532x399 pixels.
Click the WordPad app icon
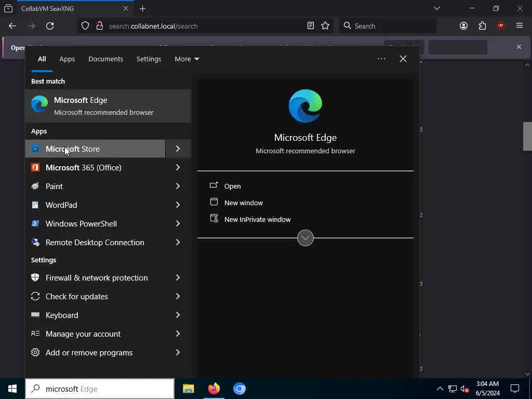coord(35,205)
